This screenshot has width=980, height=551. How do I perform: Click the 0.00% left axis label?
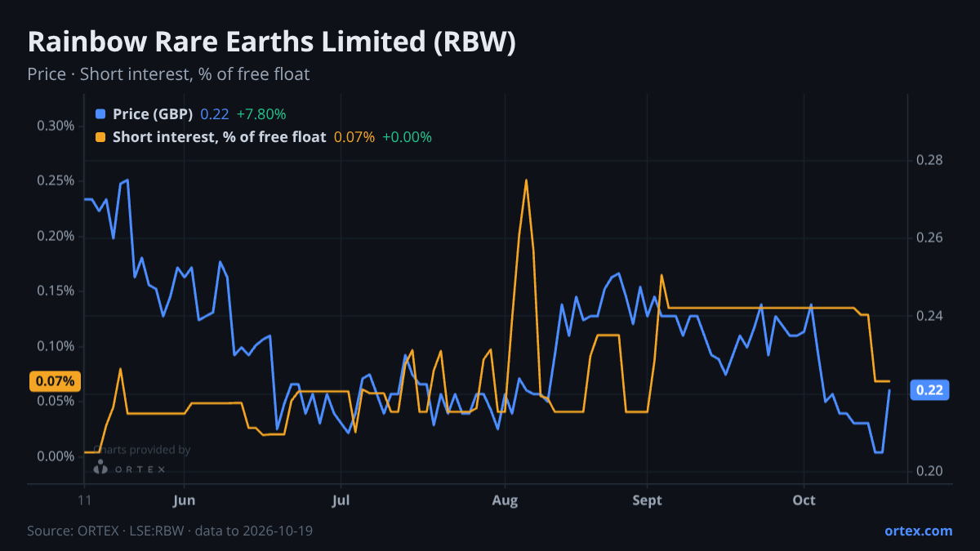point(56,456)
